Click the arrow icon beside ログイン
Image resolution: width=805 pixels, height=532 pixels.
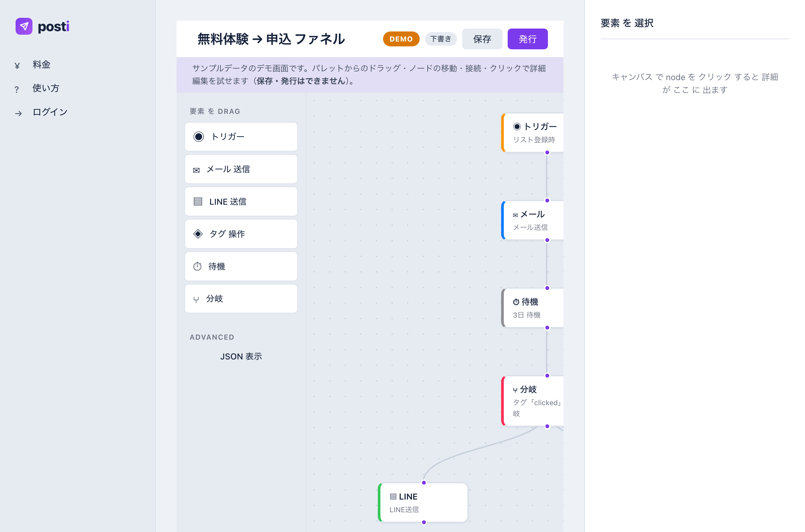[18, 113]
